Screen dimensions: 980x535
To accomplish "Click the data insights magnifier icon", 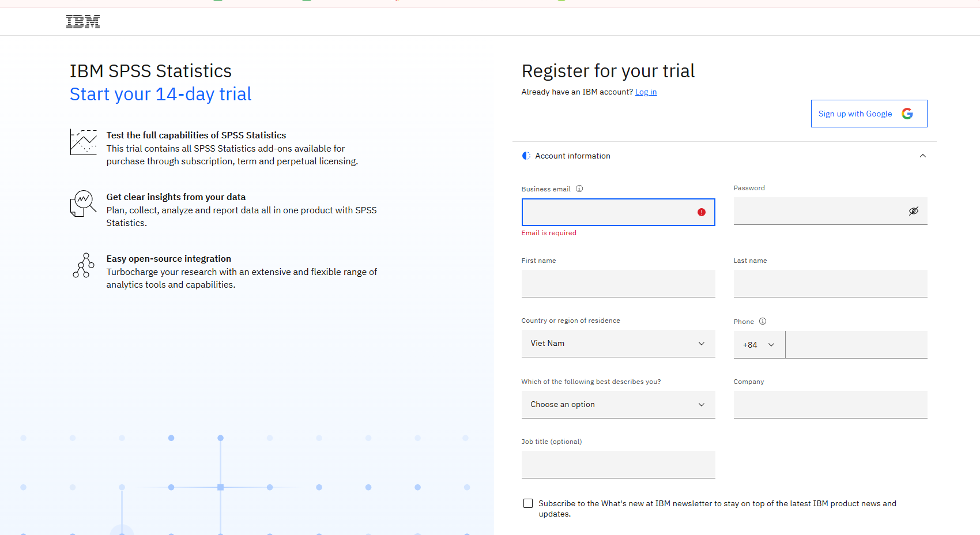I will point(84,204).
